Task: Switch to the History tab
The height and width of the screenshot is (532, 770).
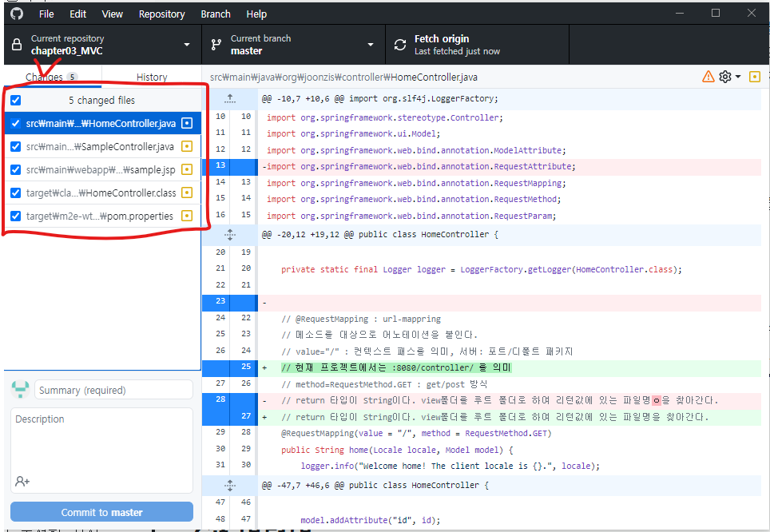Action: pos(152,77)
